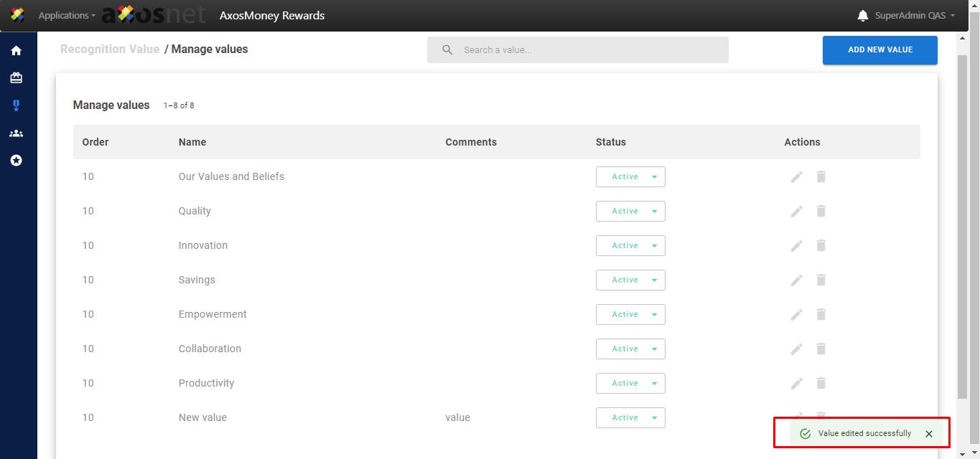This screenshot has width=980, height=459.
Task: Expand the Status dropdown for Empowerment
Action: point(630,314)
